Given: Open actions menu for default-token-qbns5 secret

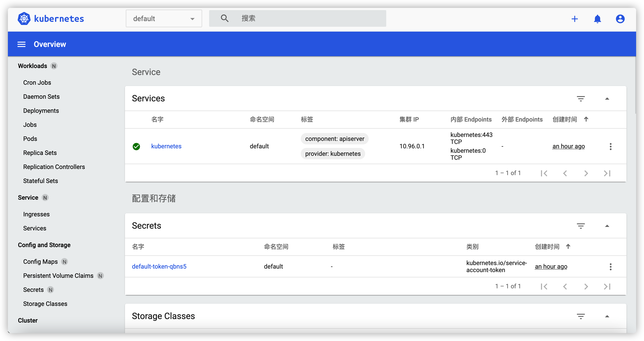Looking at the screenshot, I should (x=610, y=267).
